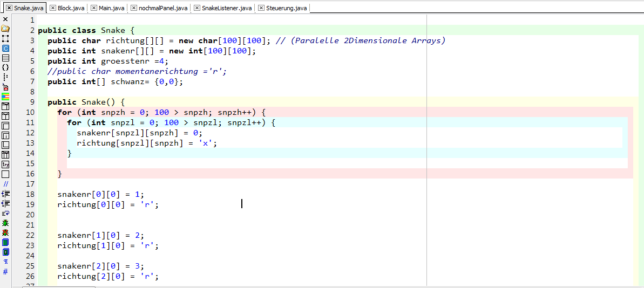Image resolution: width=644 pixels, height=288 pixels.
Task: Insert a try block using the try icon
Action: pyautogui.click(x=5, y=164)
